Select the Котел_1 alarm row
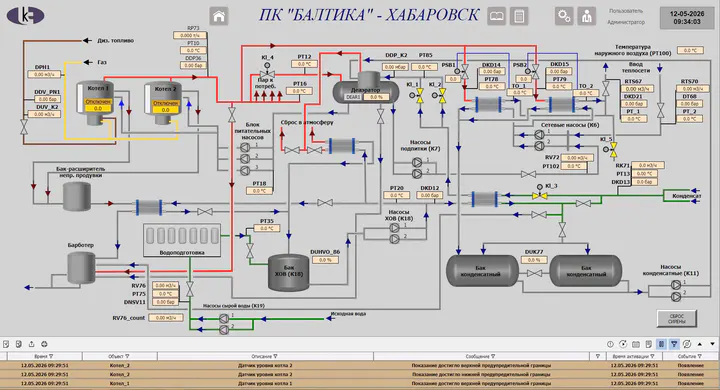This screenshot has width=720, height=390. pos(360,383)
